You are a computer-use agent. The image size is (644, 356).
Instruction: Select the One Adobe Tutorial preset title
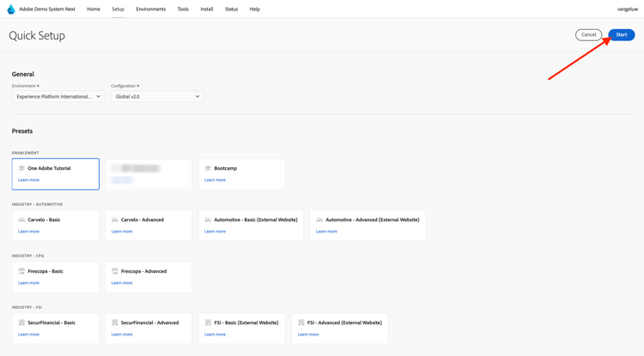coord(49,168)
